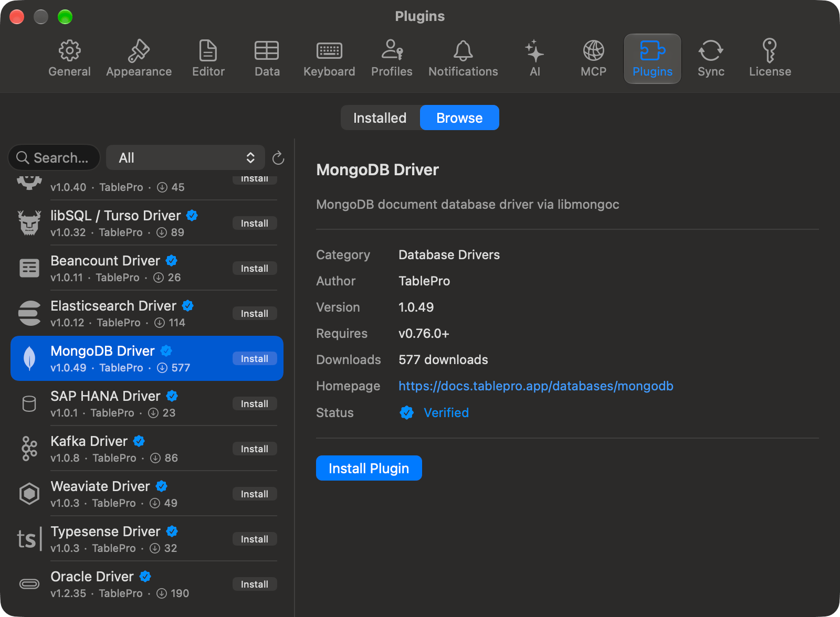The height and width of the screenshot is (617, 840).
Task: Install the Weaviate Driver
Action: tap(255, 494)
